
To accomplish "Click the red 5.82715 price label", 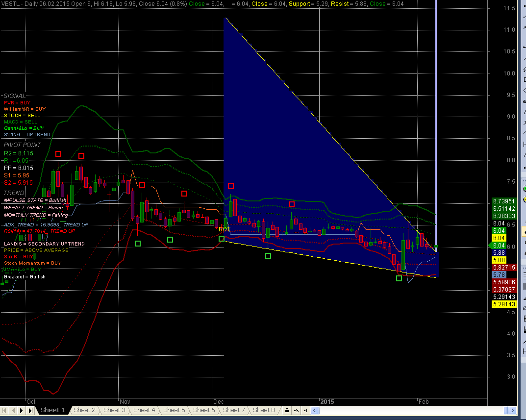I will (x=503, y=267).
